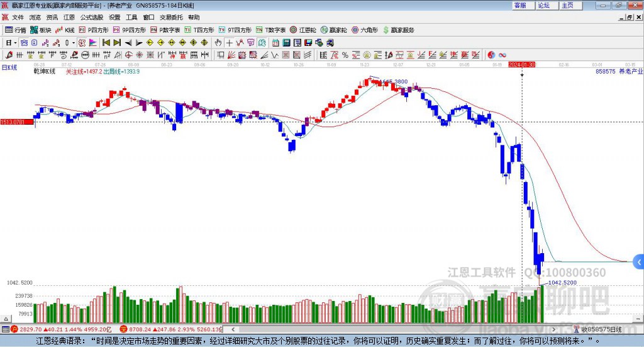The width and height of the screenshot is (644, 347).
Task: Open the P数字表 number table
Action: pyautogui.click(x=165, y=30)
